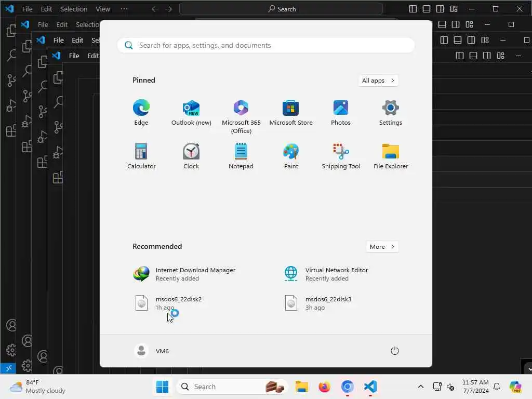The width and height of the screenshot is (532, 399).
Task: Open Selection menu in topmost VS Code window
Action: click(x=74, y=9)
